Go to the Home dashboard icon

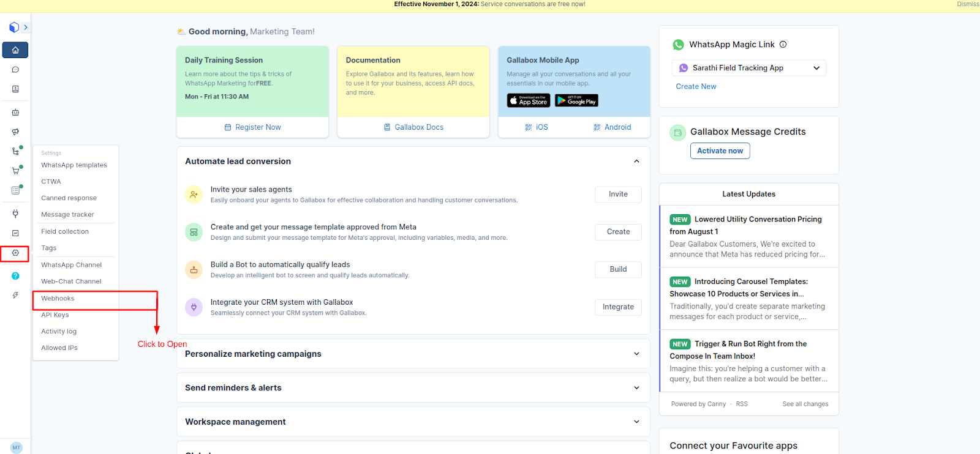15,50
